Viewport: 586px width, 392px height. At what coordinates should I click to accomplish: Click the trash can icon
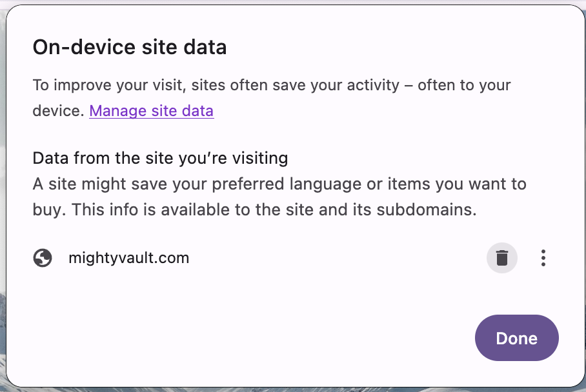point(501,258)
